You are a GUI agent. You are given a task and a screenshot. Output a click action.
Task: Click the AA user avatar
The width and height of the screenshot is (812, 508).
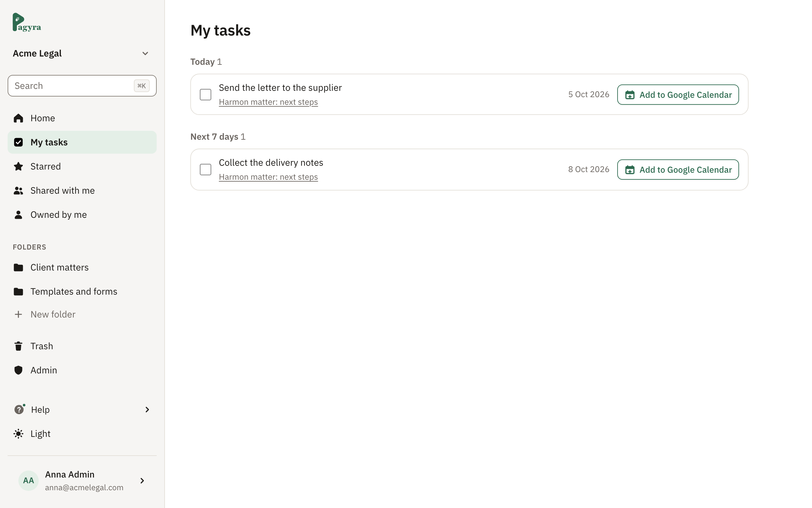[29, 480]
